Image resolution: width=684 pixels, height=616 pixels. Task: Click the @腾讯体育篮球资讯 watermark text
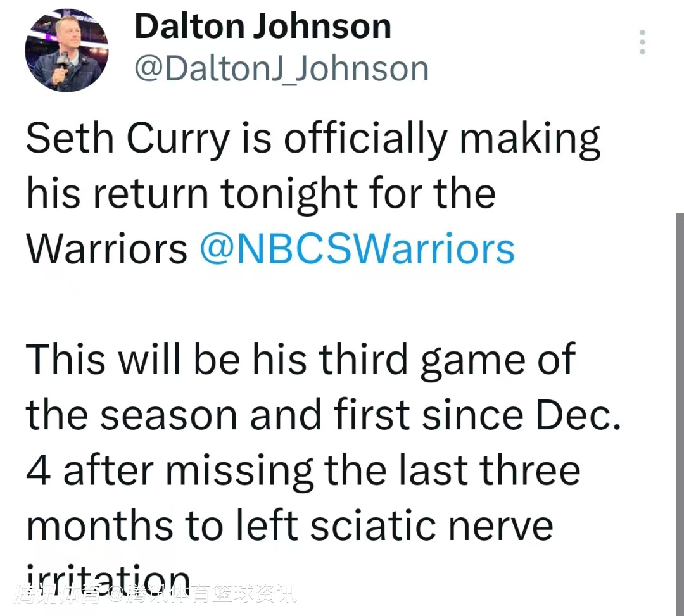[201, 595]
